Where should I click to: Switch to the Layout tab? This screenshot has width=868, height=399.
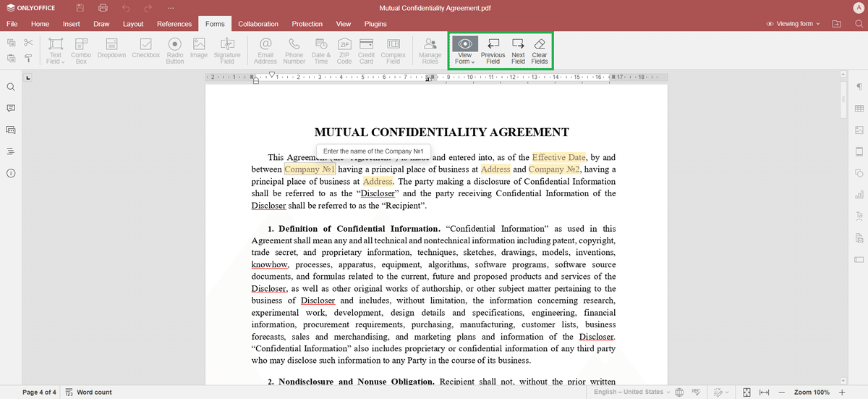point(133,24)
